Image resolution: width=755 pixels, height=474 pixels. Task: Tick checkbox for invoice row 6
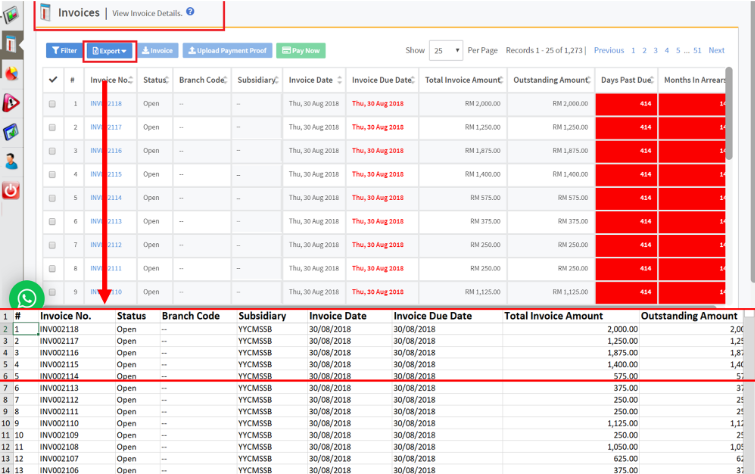tap(52, 222)
